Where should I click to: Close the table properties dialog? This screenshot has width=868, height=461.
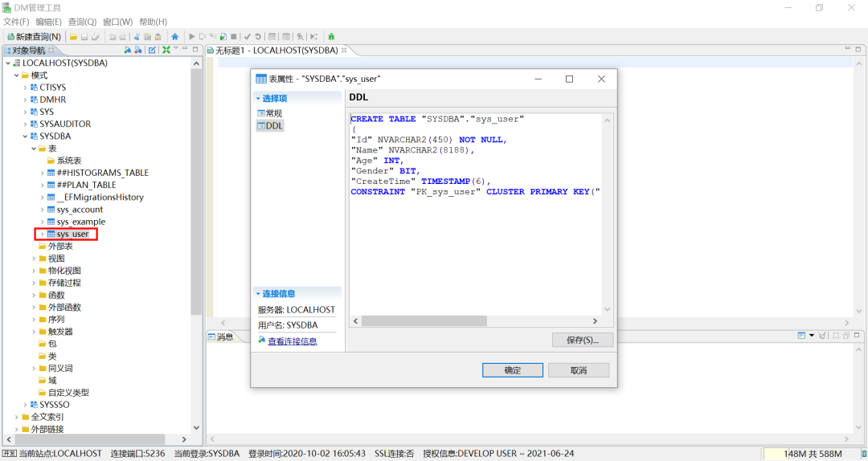pos(601,80)
